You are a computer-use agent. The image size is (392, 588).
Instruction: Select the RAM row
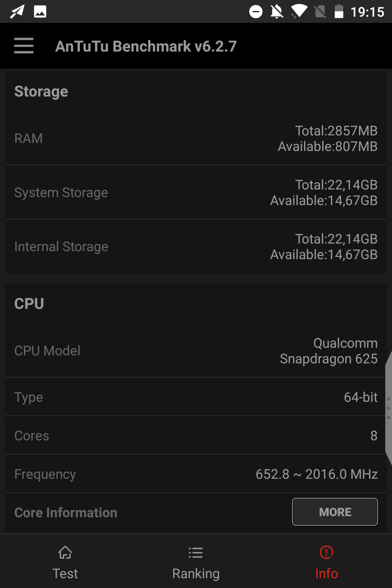coord(196,139)
